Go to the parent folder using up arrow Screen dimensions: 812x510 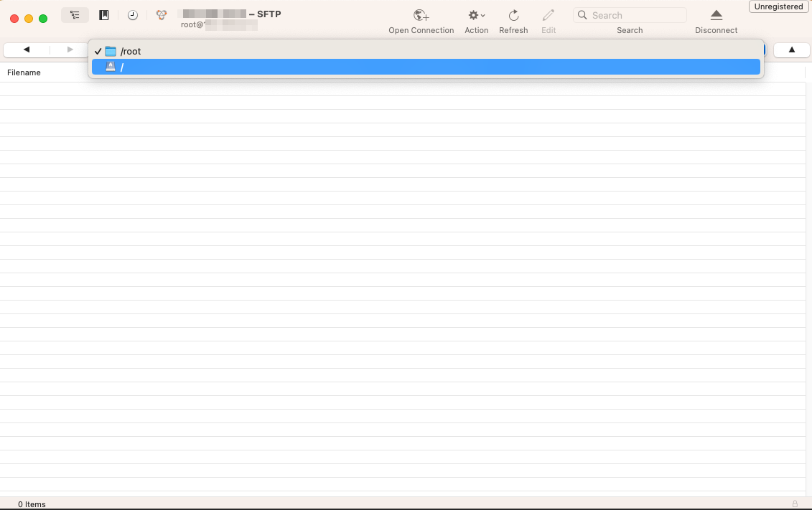tap(791, 49)
